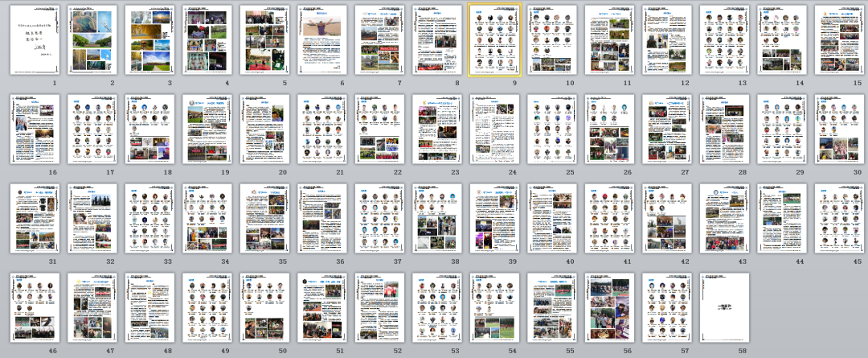Select slide 43 thumbnail
868x358 pixels.
725,218
